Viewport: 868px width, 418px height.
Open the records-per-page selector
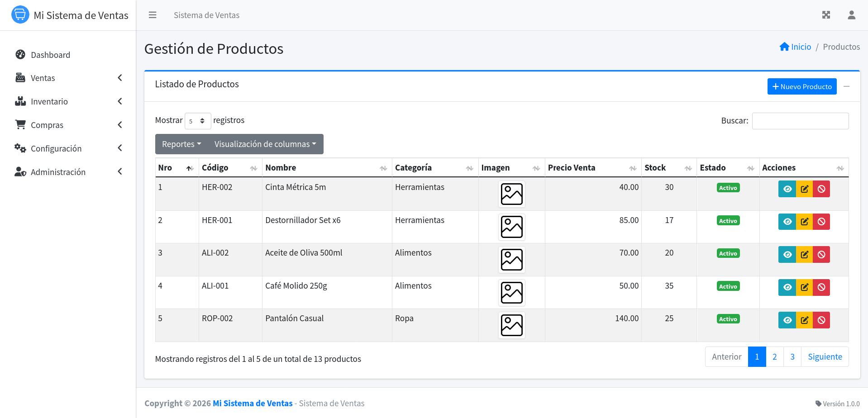[x=198, y=121]
